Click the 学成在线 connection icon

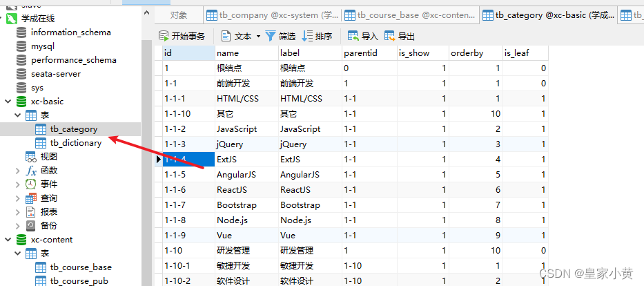coord(12,19)
